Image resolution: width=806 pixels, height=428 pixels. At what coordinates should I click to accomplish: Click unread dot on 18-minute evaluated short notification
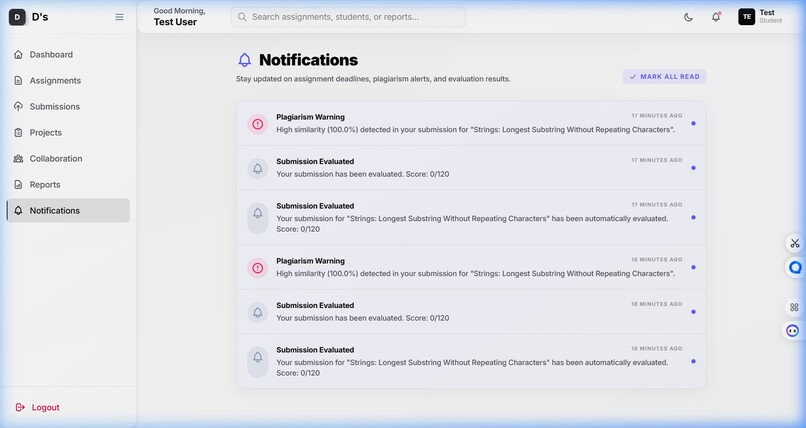(693, 312)
